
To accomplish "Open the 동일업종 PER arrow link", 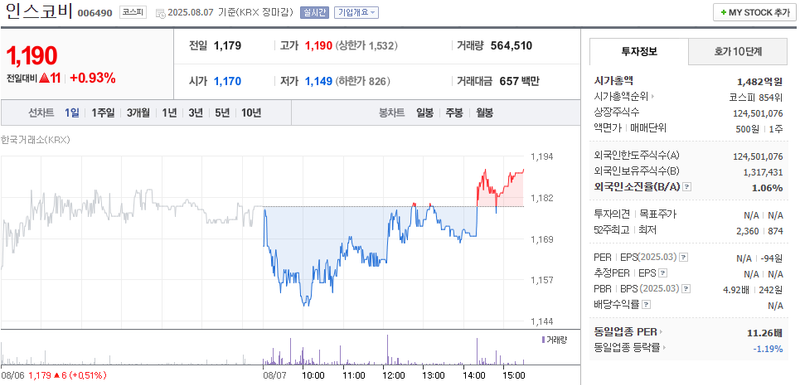I will pos(660,332).
